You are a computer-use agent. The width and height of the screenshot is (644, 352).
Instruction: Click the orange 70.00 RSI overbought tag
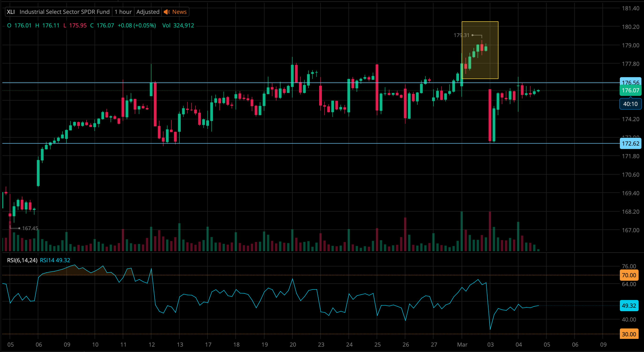click(x=629, y=275)
